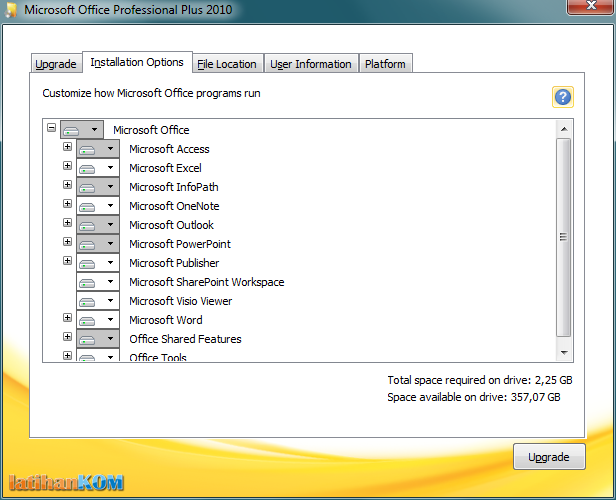Open install option dropdown for Microsoft Office
Screen dimensions: 616x500
click(82, 130)
